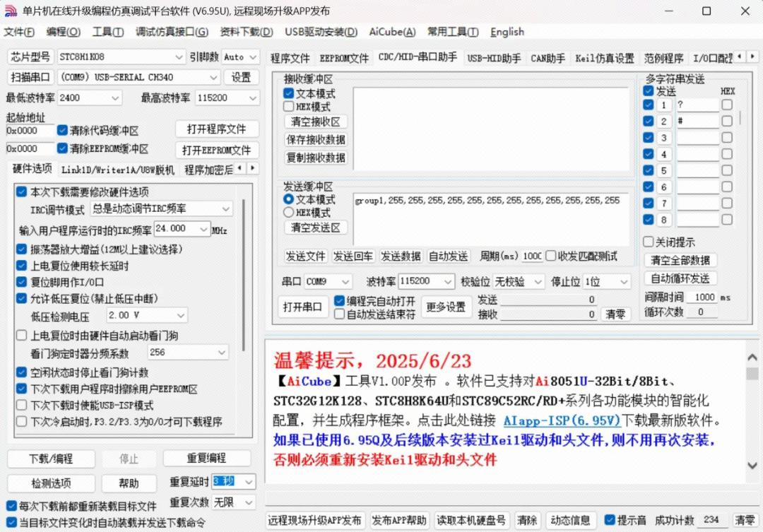Click the 扫描串口 button
763x532 pixels.
pyautogui.click(x=30, y=78)
